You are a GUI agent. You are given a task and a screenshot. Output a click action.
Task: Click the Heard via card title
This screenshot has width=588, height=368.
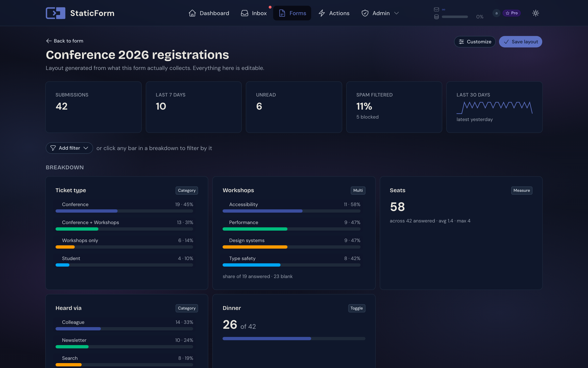click(x=69, y=308)
